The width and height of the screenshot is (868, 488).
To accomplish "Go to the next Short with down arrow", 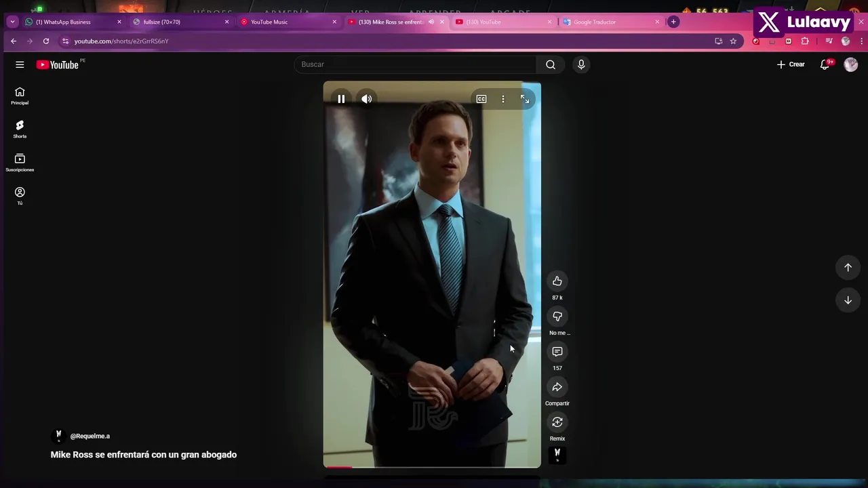I will coord(848,300).
